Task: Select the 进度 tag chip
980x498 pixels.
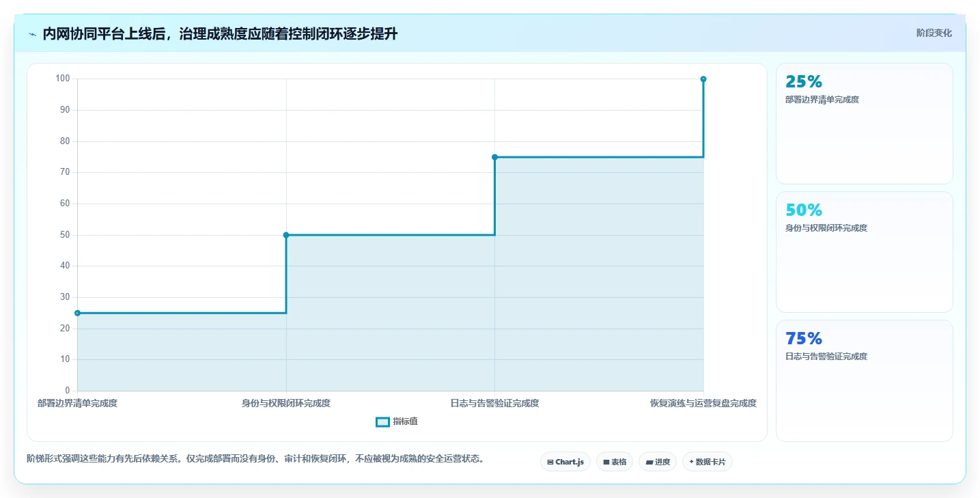Action: click(658, 462)
